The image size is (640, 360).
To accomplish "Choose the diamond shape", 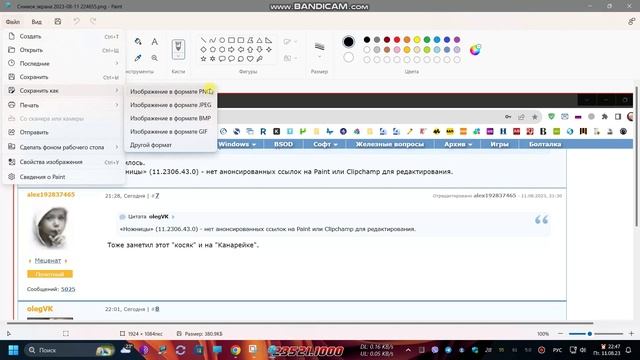I will 203,49.
